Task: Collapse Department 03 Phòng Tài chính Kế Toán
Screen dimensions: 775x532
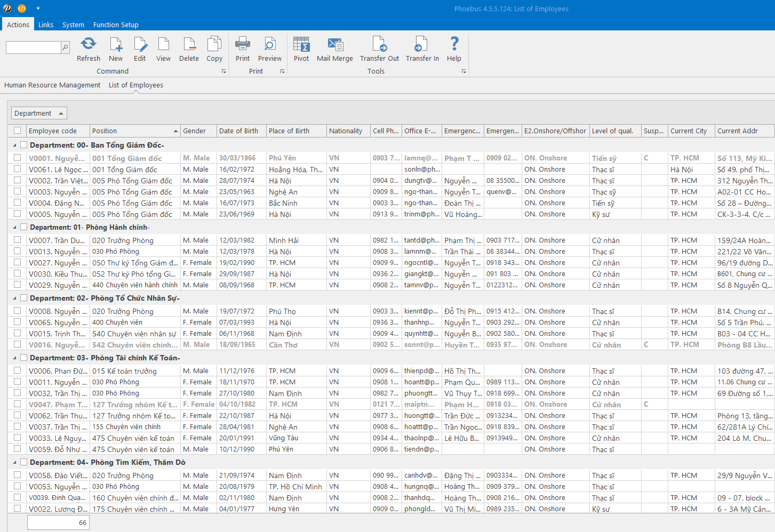Action: [x=14, y=358]
